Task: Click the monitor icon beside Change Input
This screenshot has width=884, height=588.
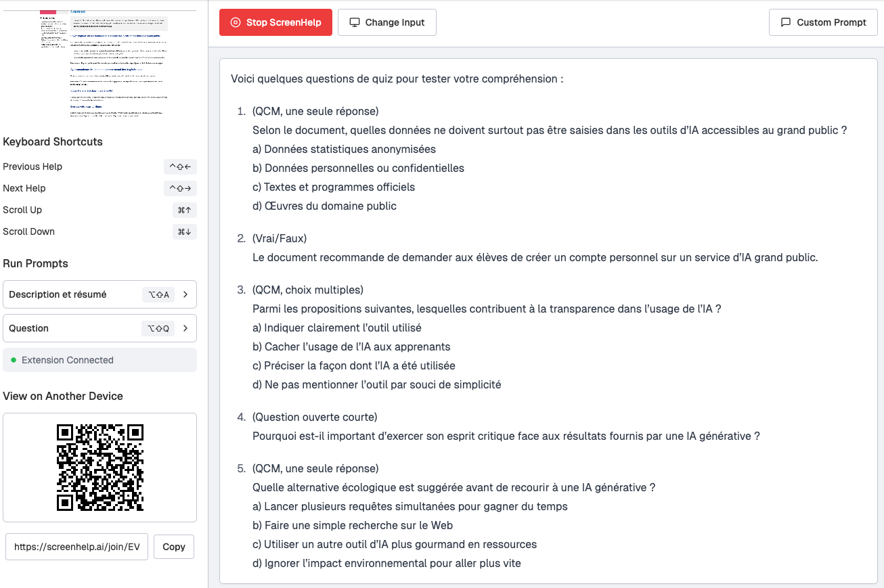Action: (354, 22)
